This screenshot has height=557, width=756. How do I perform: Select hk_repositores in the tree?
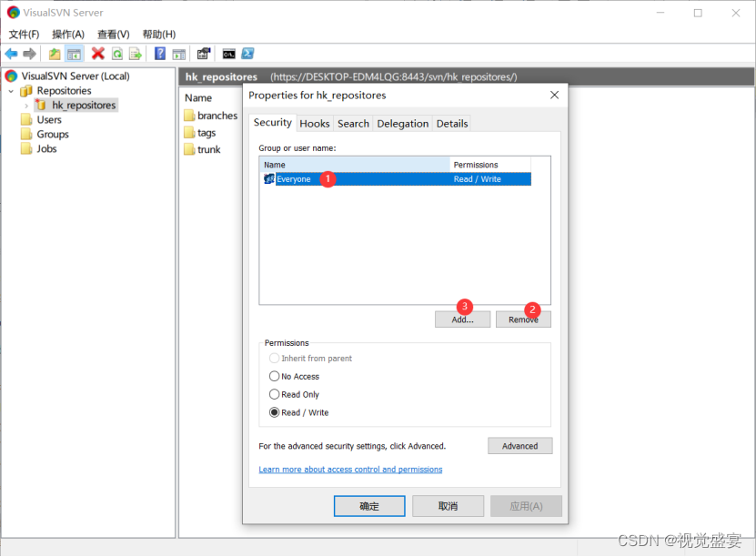(84, 106)
